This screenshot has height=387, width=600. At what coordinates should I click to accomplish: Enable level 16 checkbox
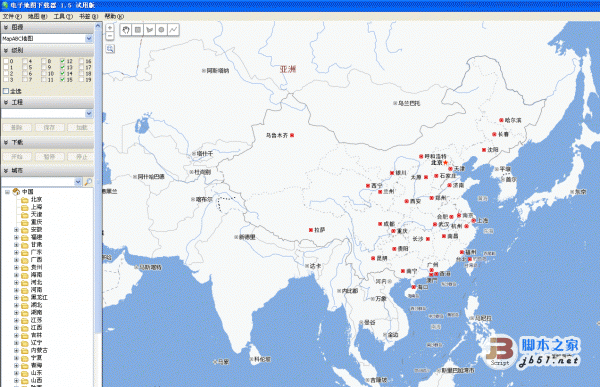tap(82, 61)
